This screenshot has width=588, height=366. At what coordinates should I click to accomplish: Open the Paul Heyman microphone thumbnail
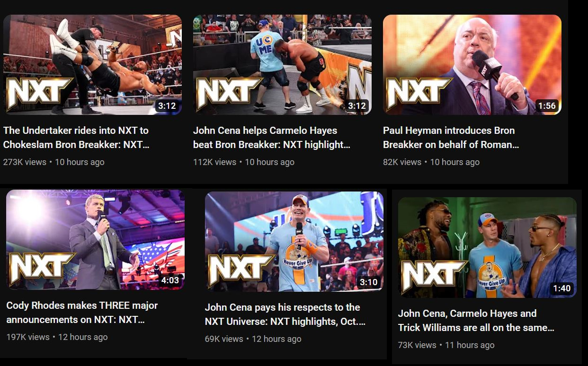click(x=472, y=65)
